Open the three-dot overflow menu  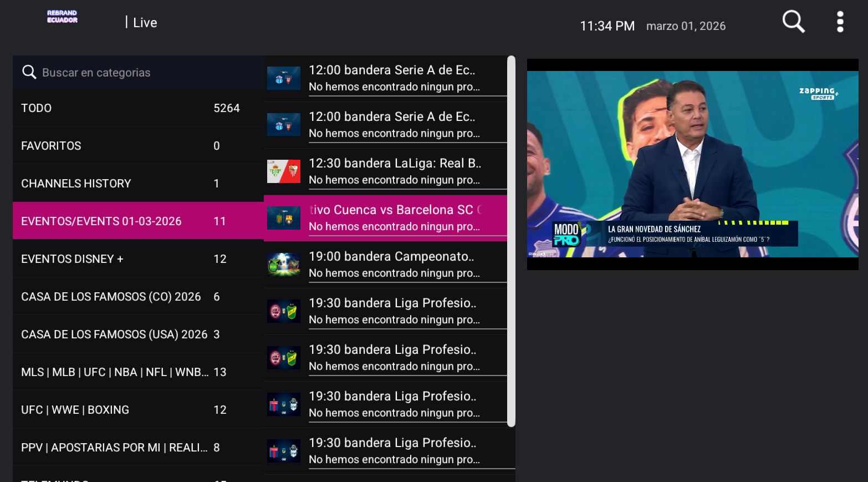point(840,22)
